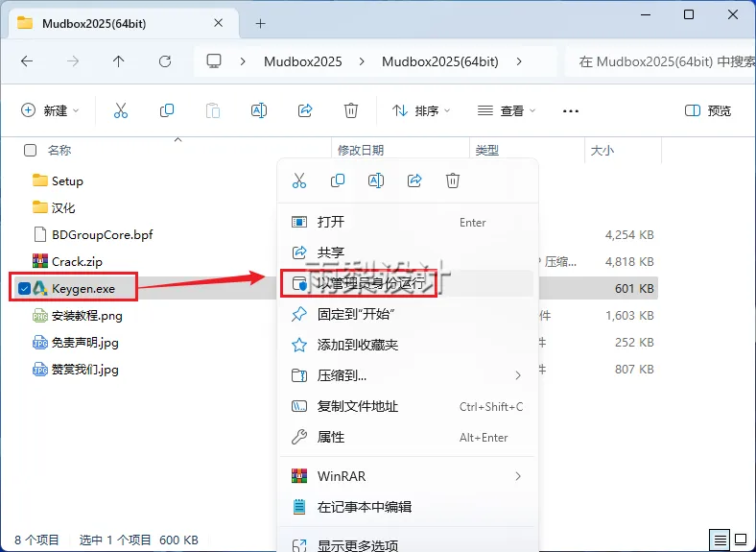Screen dimensions: 756x552
Task: Expand the chevron between Mudbox2025 and Mudbox2025(64bit)
Action: (362, 61)
